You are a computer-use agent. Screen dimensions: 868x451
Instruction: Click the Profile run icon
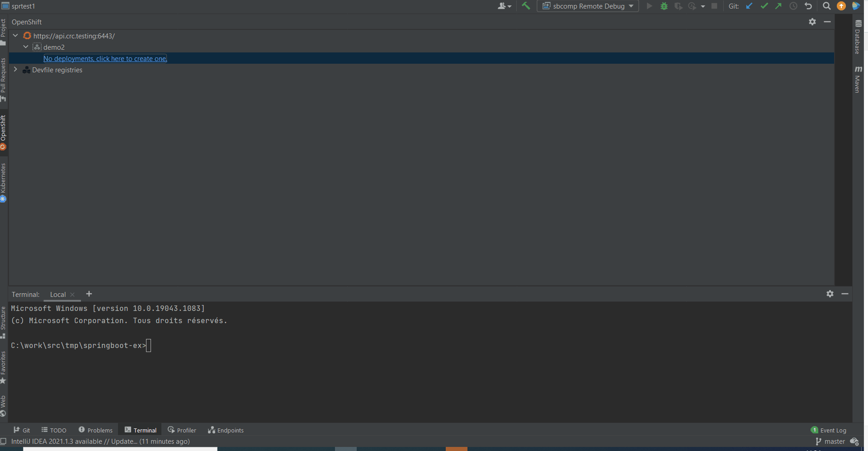click(692, 6)
